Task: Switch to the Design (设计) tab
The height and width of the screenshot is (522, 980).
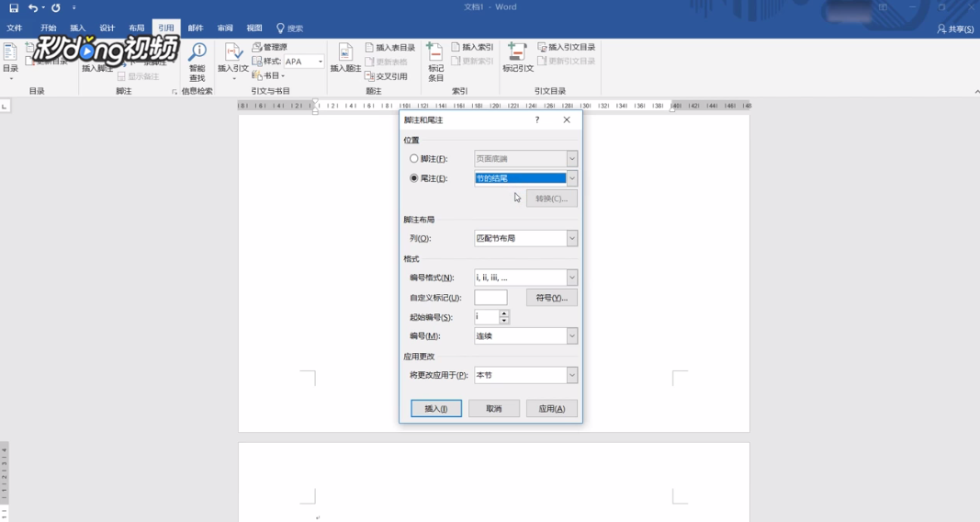Action: coord(107,28)
